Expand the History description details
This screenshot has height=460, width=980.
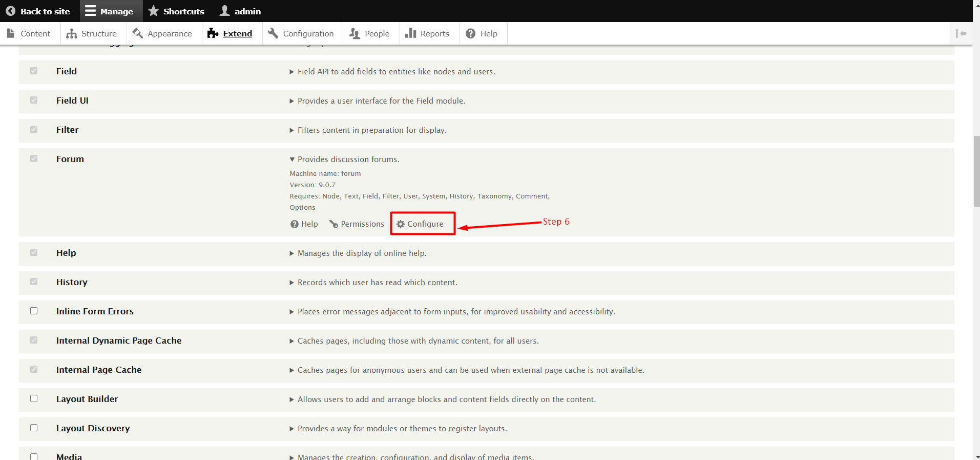pyautogui.click(x=373, y=283)
